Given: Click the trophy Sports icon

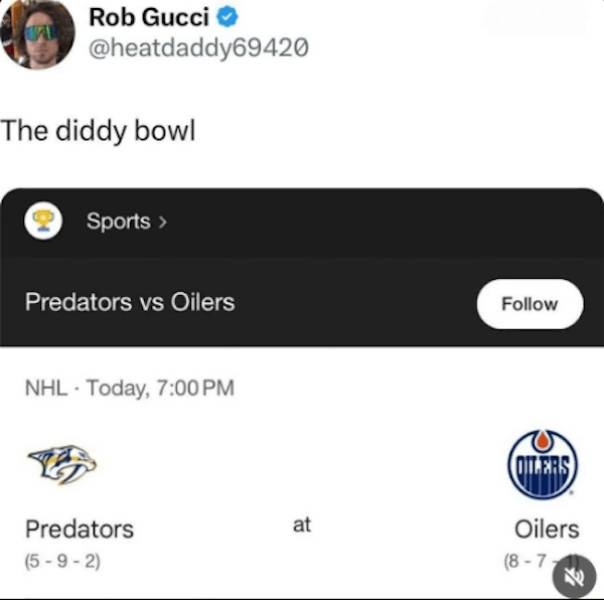Looking at the screenshot, I should point(44,221).
